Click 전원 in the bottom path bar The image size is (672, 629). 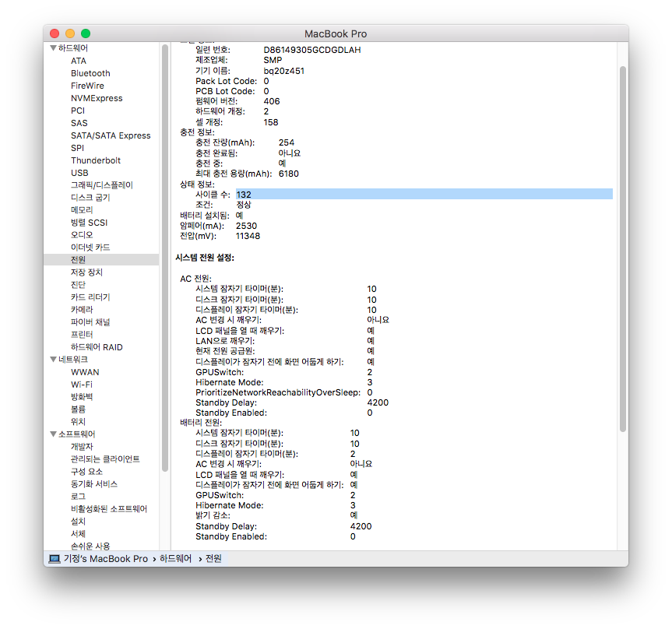(213, 559)
